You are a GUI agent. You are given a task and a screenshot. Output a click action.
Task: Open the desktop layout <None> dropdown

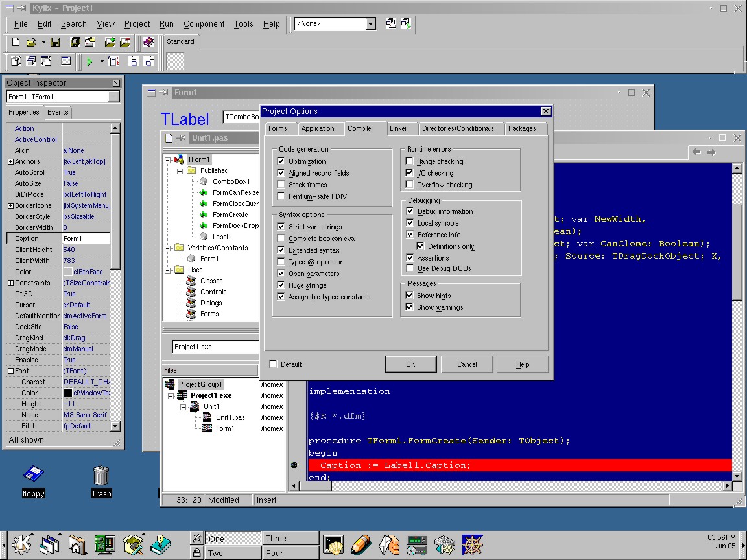(x=371, y=24)
